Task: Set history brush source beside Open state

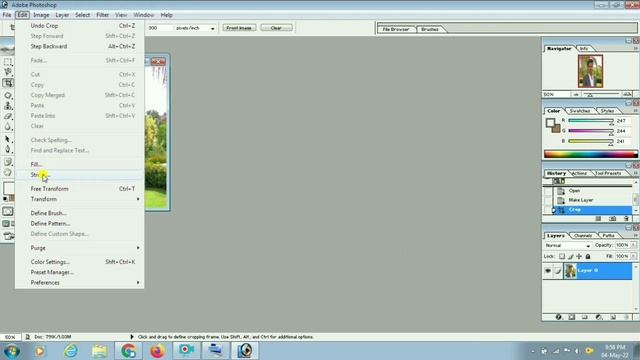Action: click(x=547, y=191)
